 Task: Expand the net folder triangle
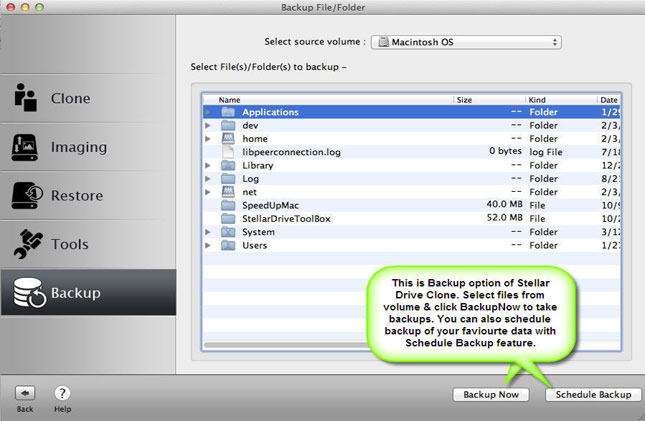208,192
